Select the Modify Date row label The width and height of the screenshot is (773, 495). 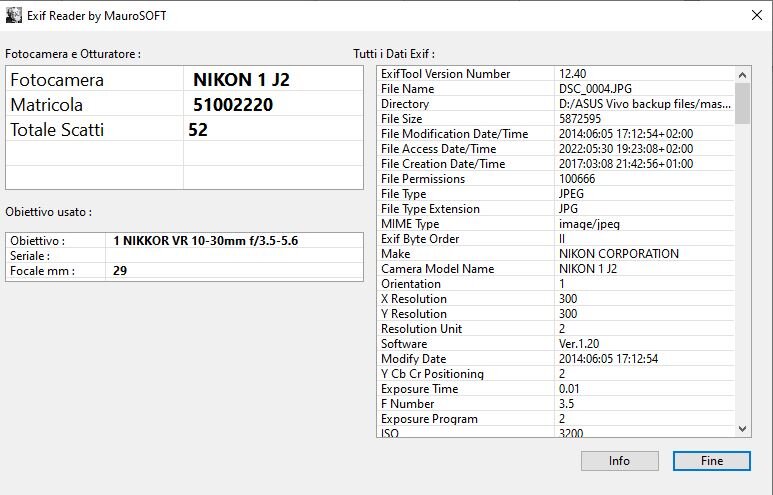click(413, 358)
